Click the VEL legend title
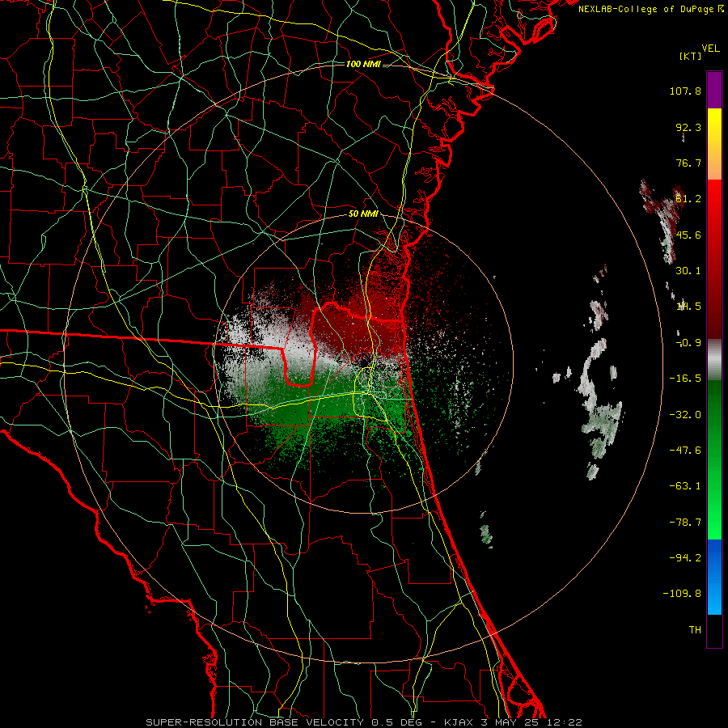The image size is (728, 728). (711, 49)
